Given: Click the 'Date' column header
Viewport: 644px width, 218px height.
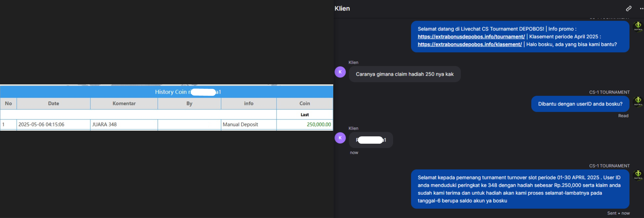Looking at the screenshot, I should coord(53,103).
